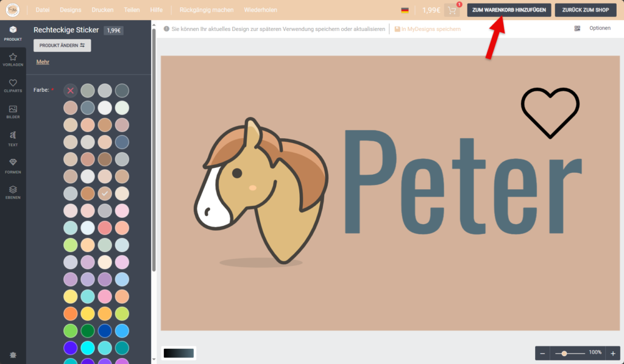Select the Text tool in sidebar
Viewport: 624px width, 364px height.
pos(13,138)
